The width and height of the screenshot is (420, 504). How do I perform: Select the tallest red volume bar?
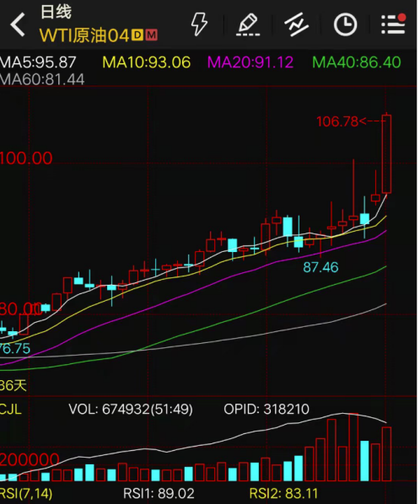coord(353,447)
